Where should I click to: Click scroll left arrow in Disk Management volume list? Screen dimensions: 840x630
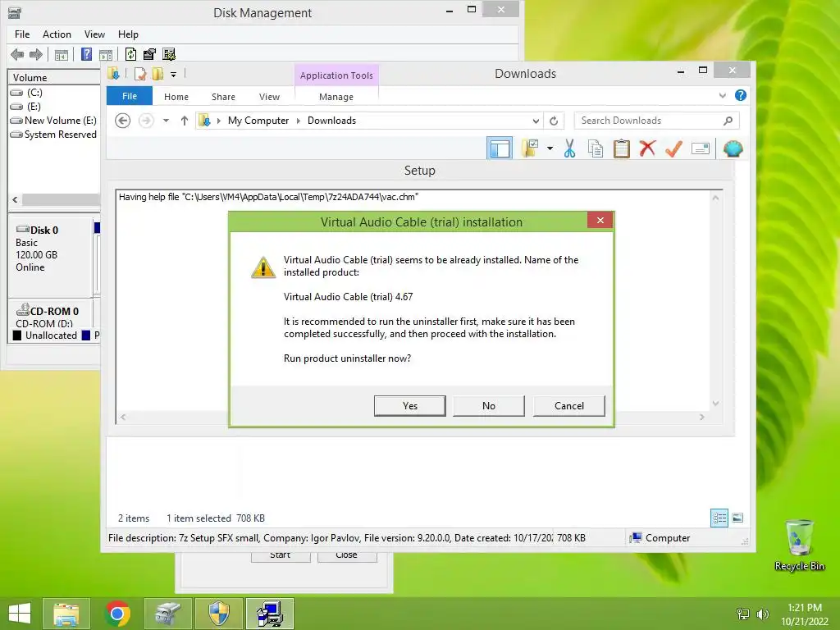(x=15, y=200)
